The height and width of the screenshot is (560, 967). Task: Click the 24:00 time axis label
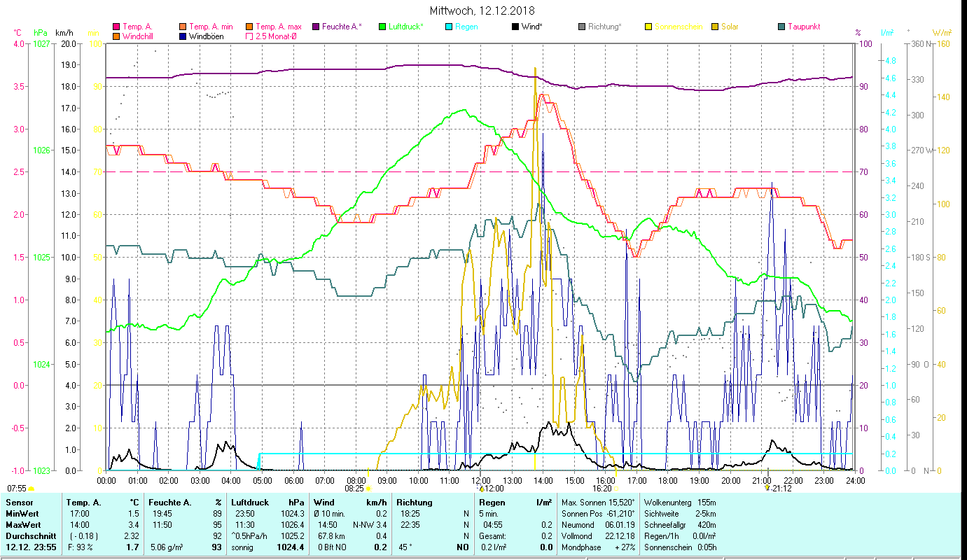point(855,480)
